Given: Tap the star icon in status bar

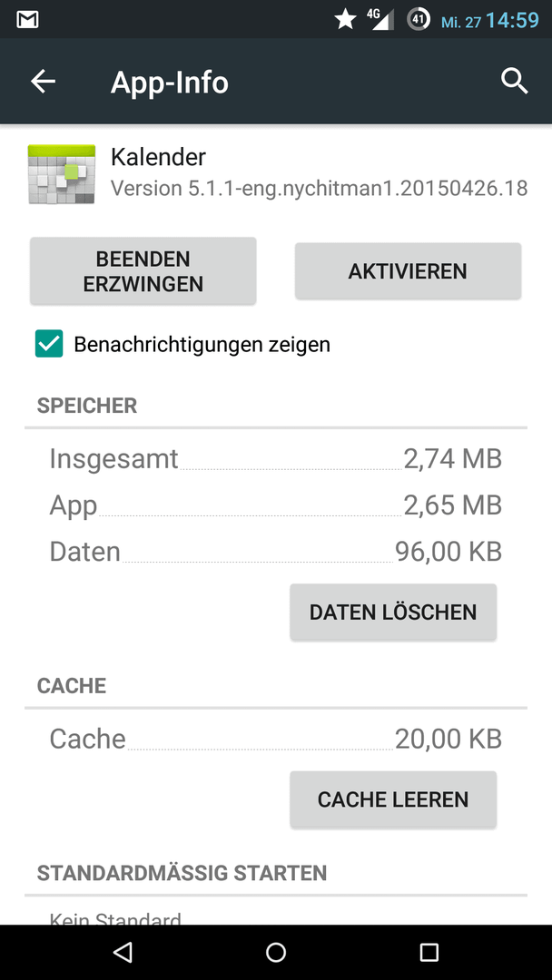Looking at the screenshot, I should 345,20.
